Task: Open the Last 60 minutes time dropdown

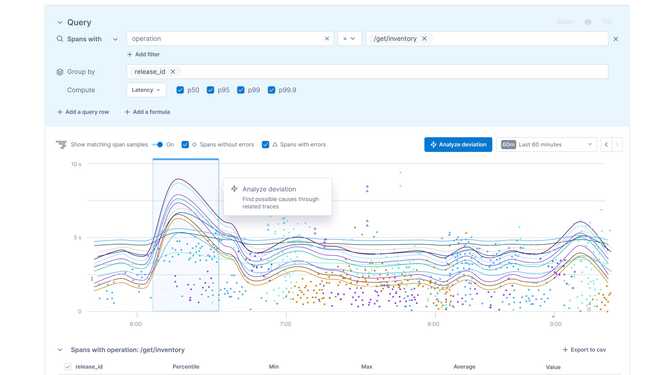Action: pyautogui.click(x=547, y=145)
